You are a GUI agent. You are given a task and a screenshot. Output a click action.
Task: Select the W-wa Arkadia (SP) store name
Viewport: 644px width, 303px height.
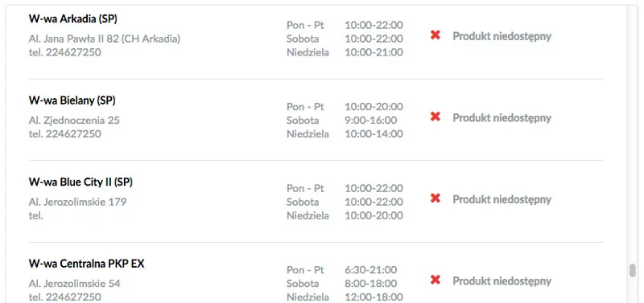point(73,18)
